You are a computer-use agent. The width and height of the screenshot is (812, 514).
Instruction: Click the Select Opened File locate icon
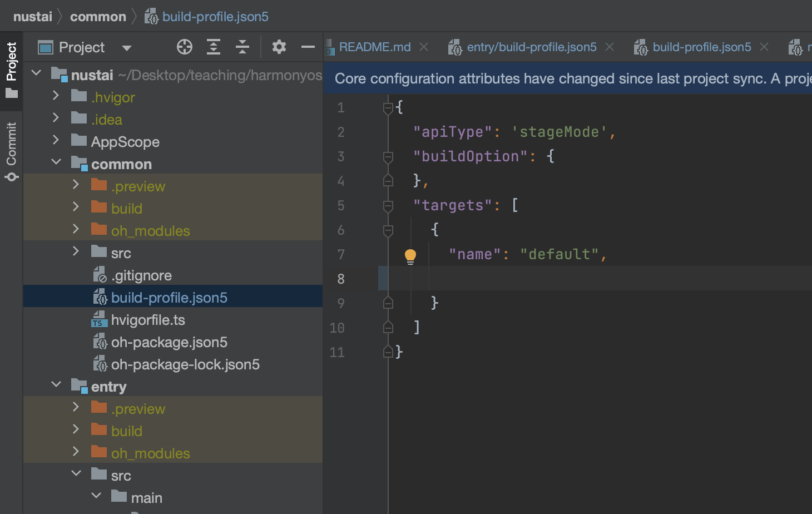(x=185, y=47)
